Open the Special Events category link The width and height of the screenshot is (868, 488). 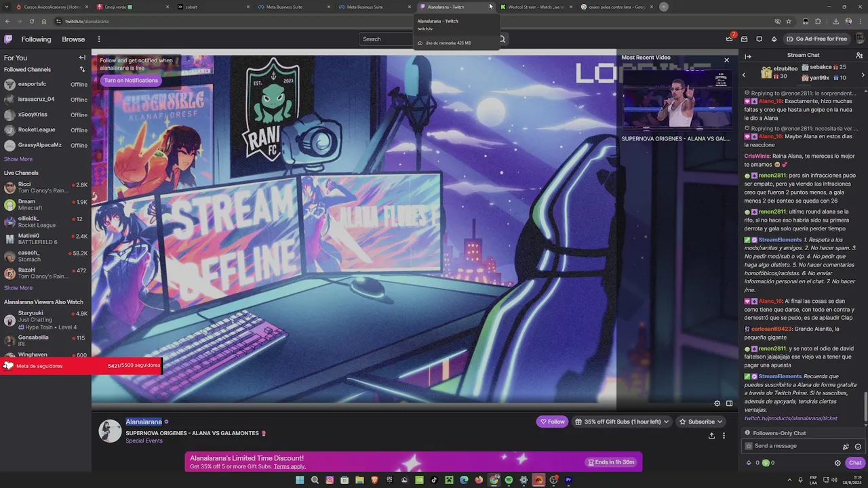tap(144, 441)
